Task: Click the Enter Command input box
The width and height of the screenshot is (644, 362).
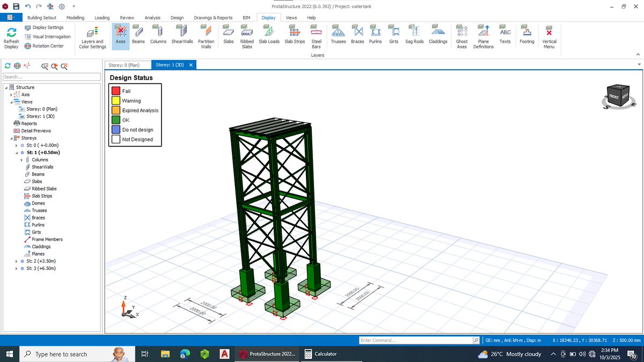Action: pyautogui.click(x=416, y=340)
